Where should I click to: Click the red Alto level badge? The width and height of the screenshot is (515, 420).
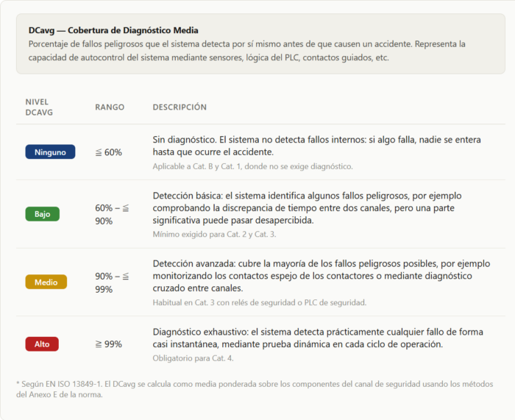point(42,344)
